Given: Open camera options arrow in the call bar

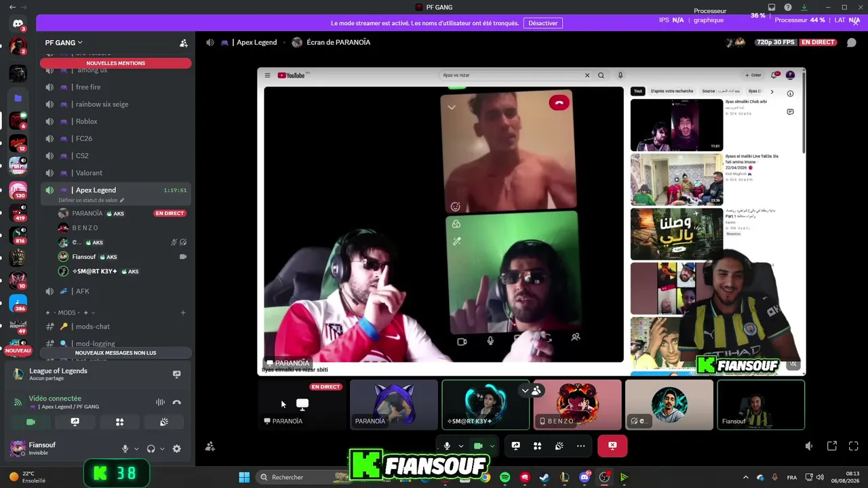Looking at the screenshot, I should (492, 446).
